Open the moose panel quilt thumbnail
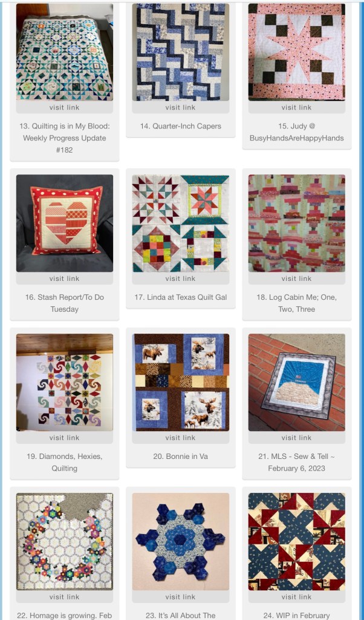 pyautogui.click(x=180, y=383)
